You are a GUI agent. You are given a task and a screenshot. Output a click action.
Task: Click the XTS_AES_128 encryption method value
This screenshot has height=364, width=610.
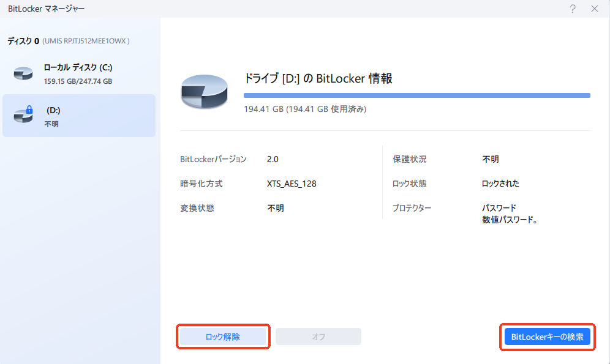pos(292,184)
